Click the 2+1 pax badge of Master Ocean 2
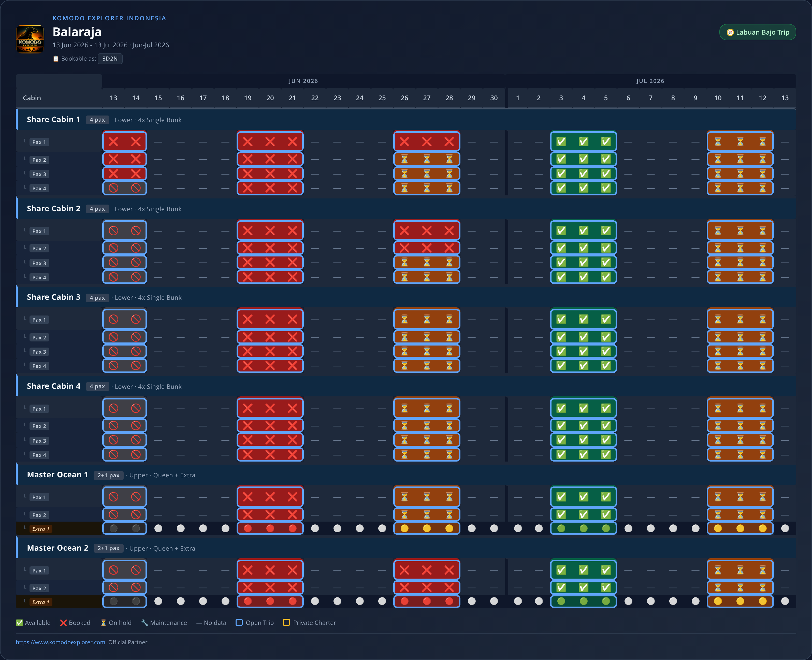Image resolution: width=812 pixels, height=660 pixels. click(108, 548)
